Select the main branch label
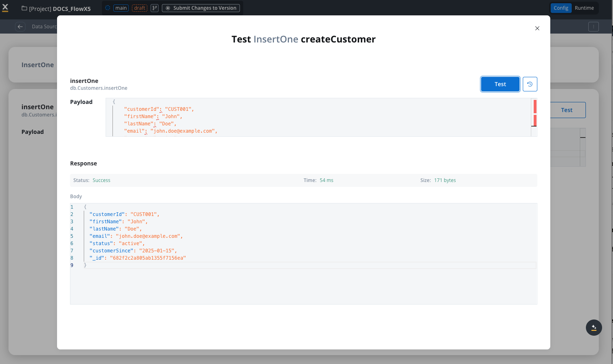613x364 pixels. pos(121,8)
